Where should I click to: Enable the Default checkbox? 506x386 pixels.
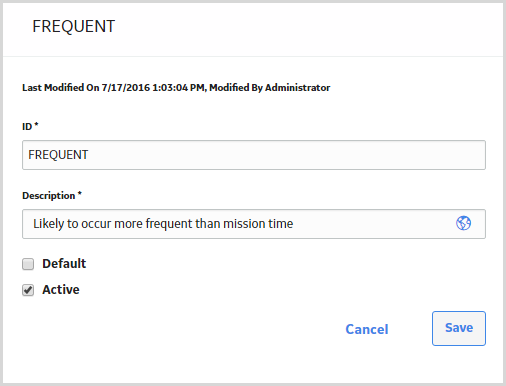point(28,264)
